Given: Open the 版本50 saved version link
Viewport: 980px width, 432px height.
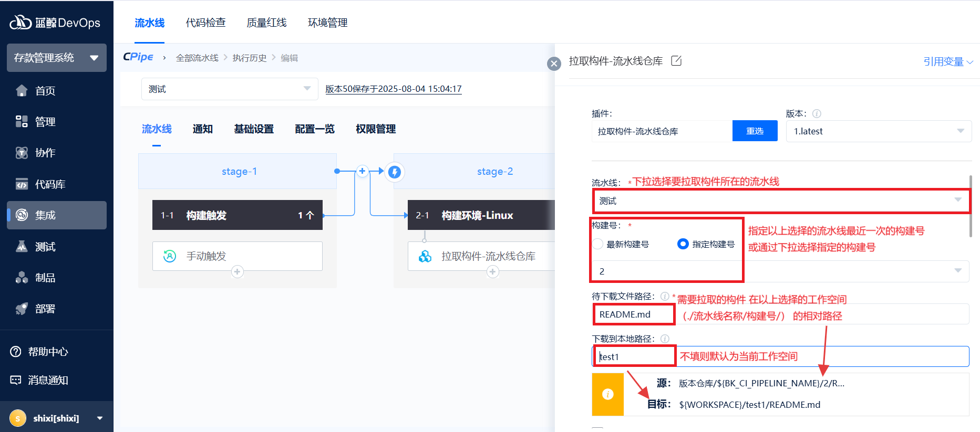Looking at the screenshot, I should point(393,89).
